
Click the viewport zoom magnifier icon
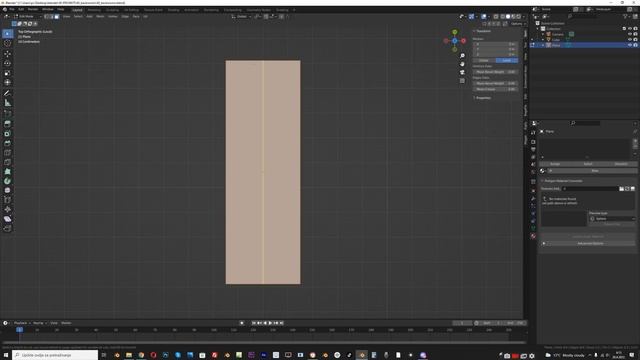[x=462, y=56]
